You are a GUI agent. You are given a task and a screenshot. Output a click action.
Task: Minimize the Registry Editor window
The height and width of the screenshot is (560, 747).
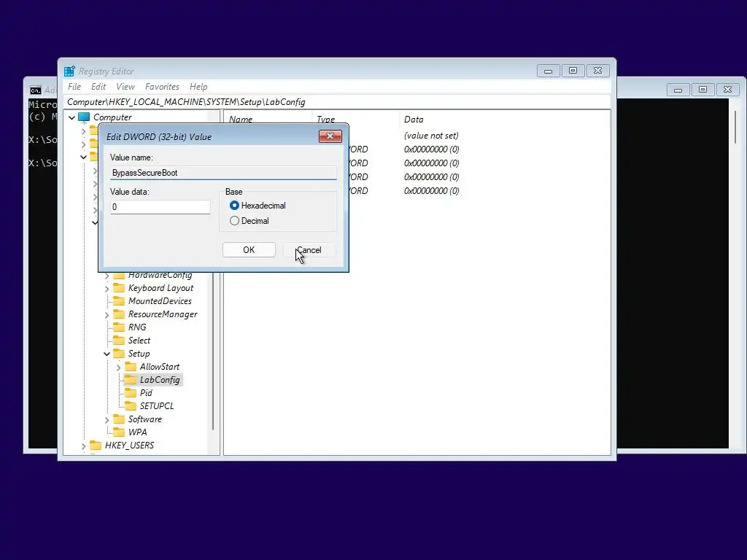point(549,71)
